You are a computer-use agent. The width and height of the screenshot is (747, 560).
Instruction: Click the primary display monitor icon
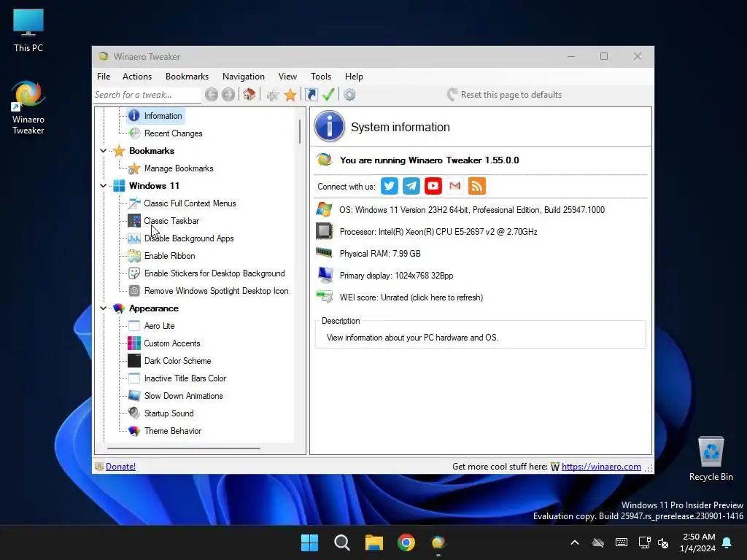(x=325, y=275)
